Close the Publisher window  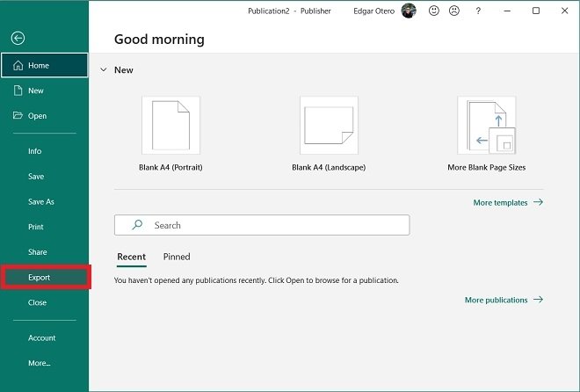pyautogui.click(x=564, y=11)
